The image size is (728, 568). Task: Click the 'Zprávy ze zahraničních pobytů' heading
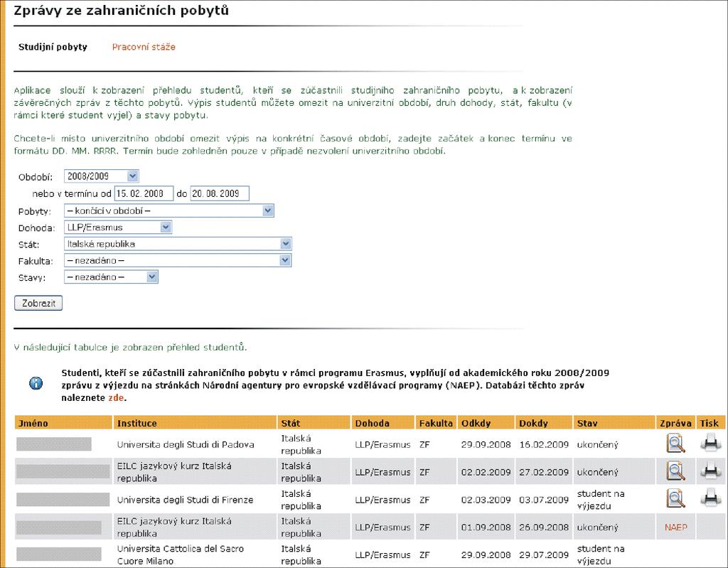coord(121,11)
